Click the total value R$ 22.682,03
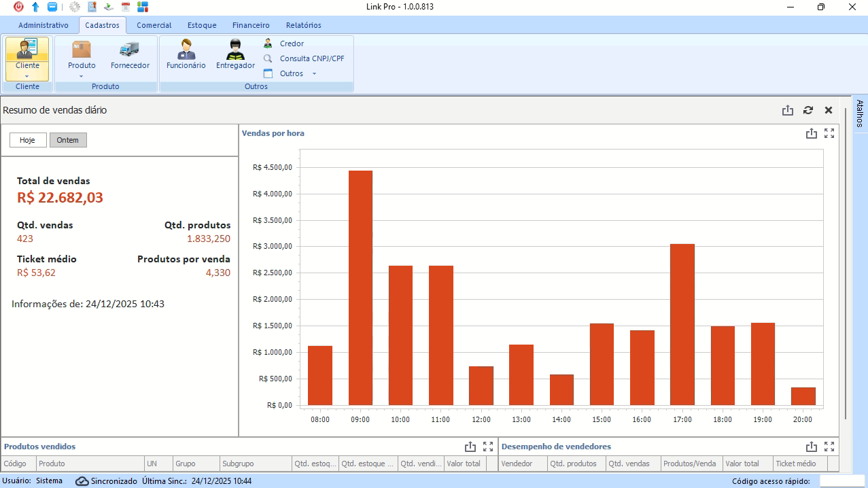 (x=60, y=198)
